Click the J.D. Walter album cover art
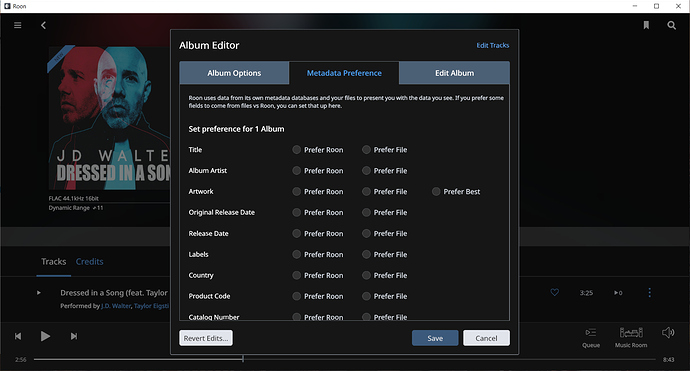The image size is (690, 371). point(109,118)
